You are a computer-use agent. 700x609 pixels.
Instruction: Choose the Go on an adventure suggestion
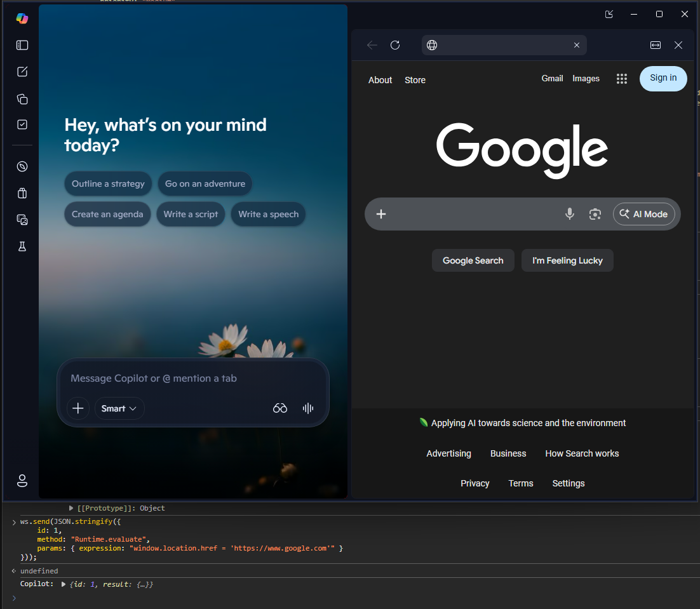click(x=205, y=184)
